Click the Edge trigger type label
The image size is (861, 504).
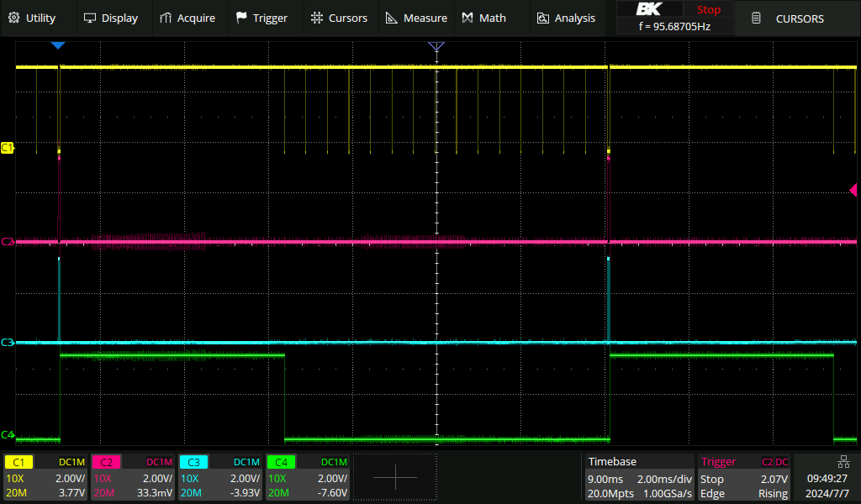pos(711,493)
